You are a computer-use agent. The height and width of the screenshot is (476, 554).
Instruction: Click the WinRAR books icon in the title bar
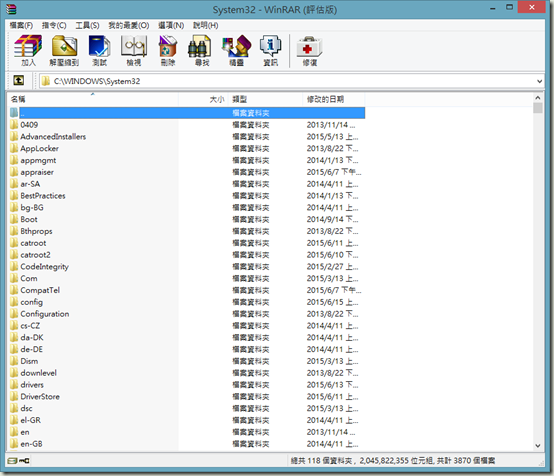[x=11, y=9]
